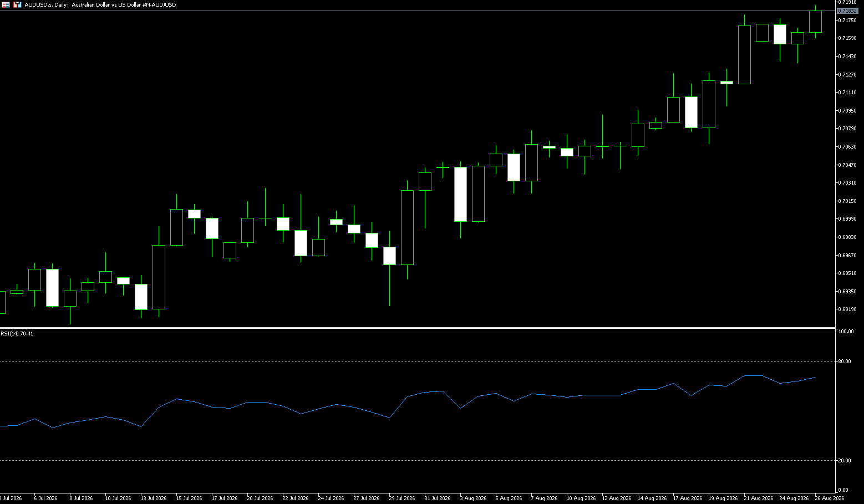Viewport: 864px width, 504px height.
Task: Click the 0.69990 price scale label
Action: tap(848, 219)
